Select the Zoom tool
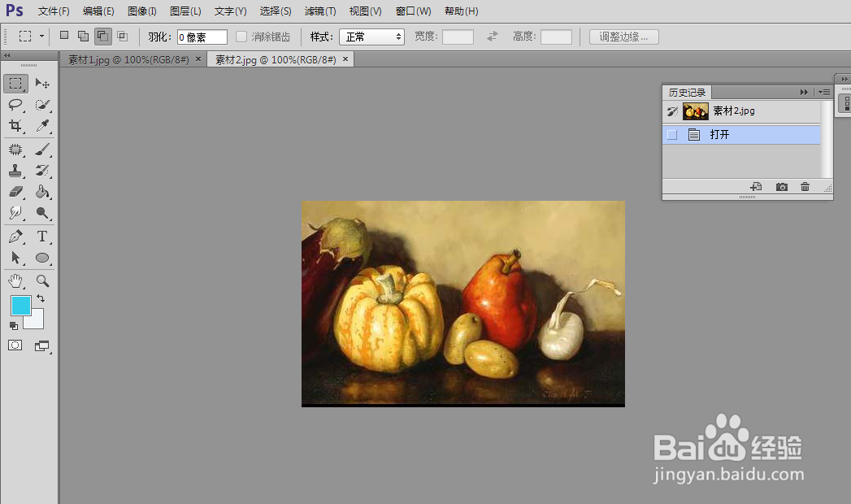Viewport: 851px width, 504px height. (x=42, y=281)
